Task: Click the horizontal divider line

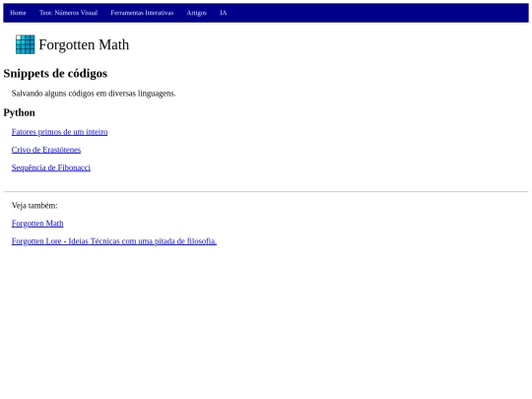Action: pos(266,192)
